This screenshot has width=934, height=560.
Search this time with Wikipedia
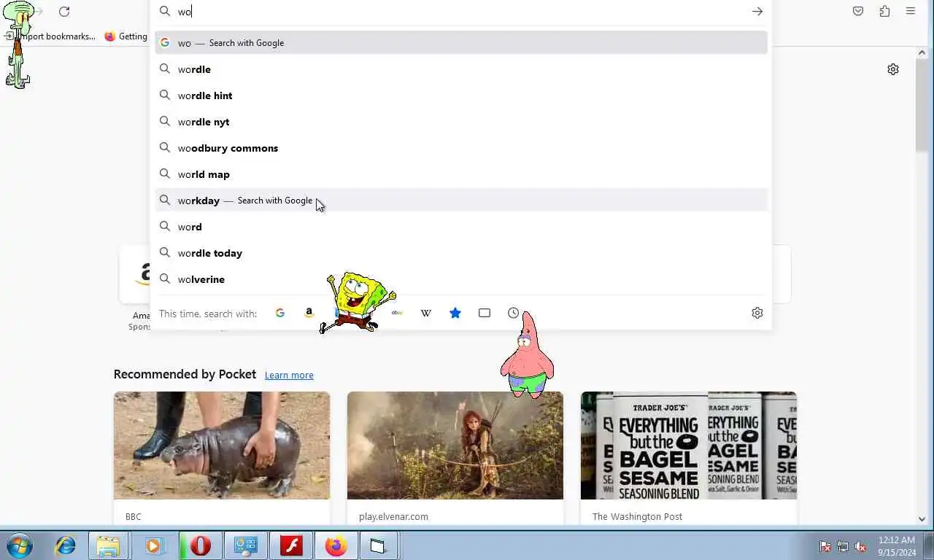(x=426, y=313)
